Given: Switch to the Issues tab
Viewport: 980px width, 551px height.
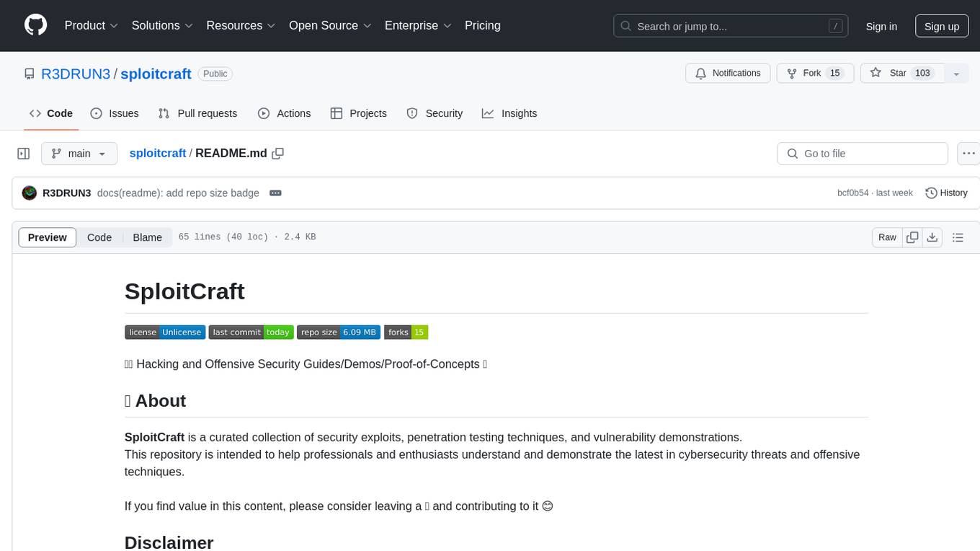Looking at the screenshot, I should pyautogui.click(x=115, y=113).
